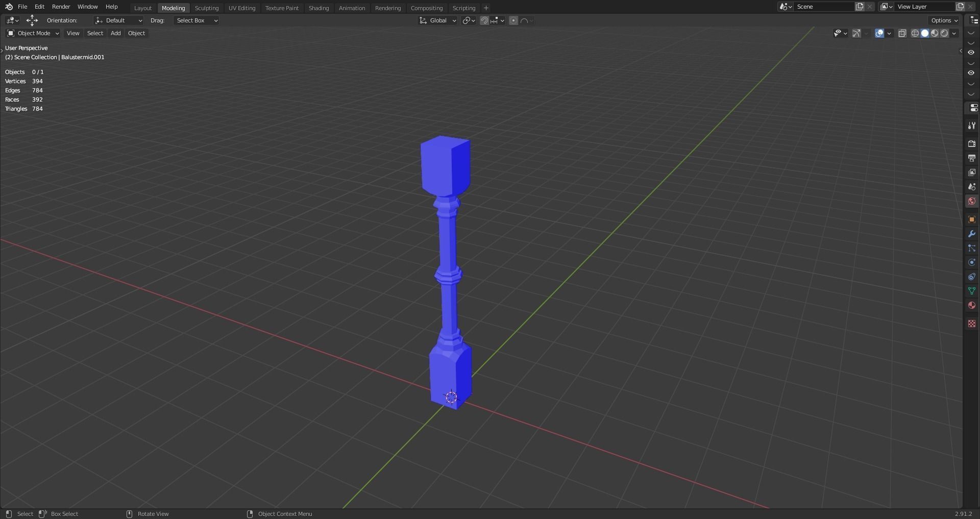Open View Layer properties tab
The width and height of the screenshot is (980, 519).
click(x=972, y=172)
